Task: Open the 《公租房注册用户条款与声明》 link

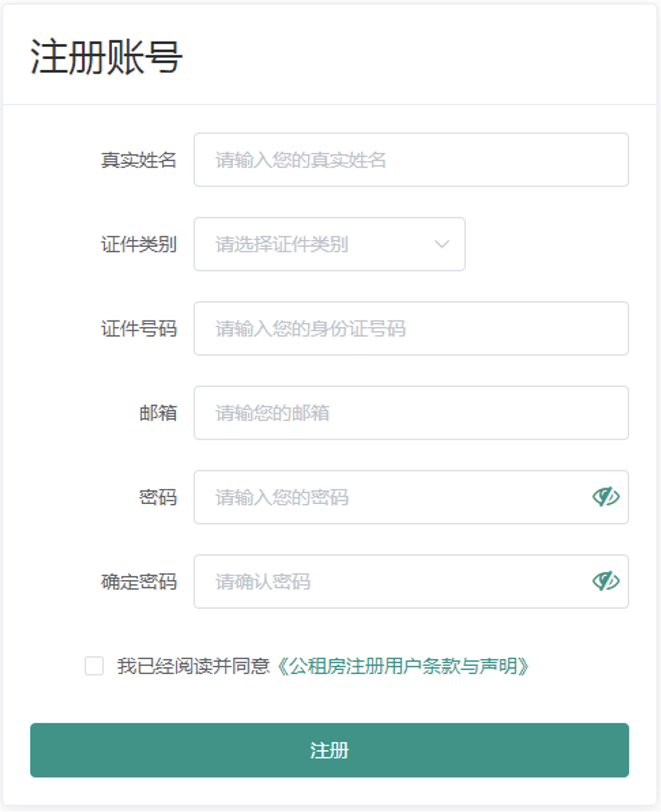Action: coord(403,666)
